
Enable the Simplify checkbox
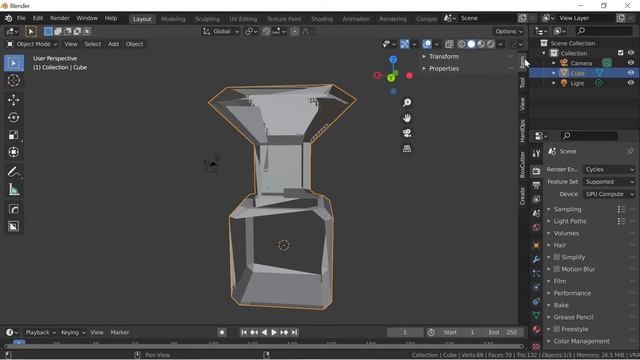pos(557,257)
